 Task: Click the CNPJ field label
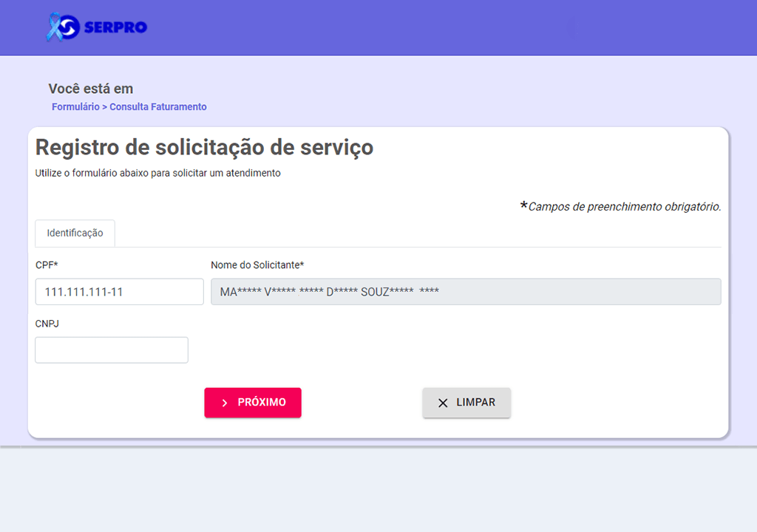47,324
